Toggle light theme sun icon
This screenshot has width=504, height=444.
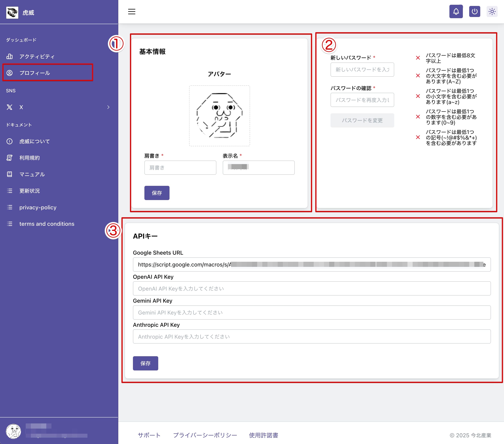click(x=492, y=12)
